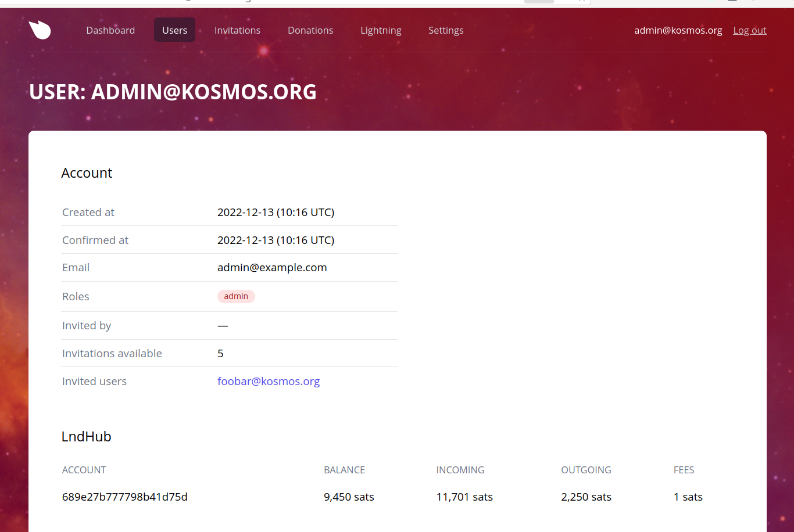Click the admin role badge
The width and height of the screenshot is (794, 532).
[x=236, y=296]
